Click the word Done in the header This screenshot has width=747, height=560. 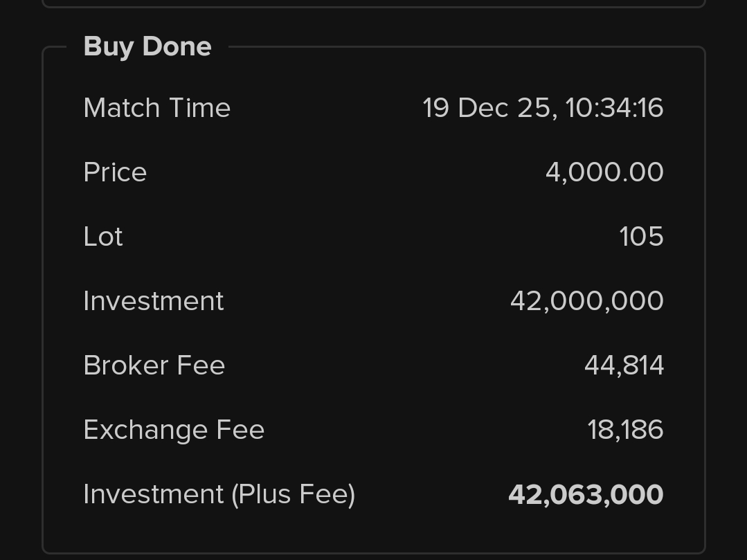176,46
